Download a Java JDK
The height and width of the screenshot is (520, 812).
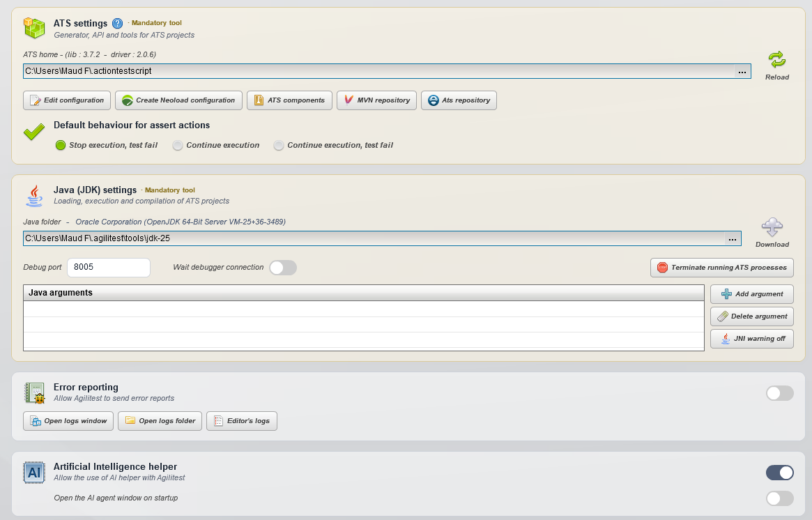tap(772, 233)
